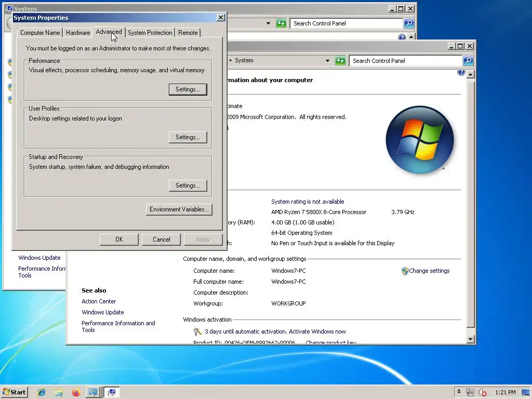
Task: Click scroll-up arrow in rear System window
Action: [x=411, y=37]
